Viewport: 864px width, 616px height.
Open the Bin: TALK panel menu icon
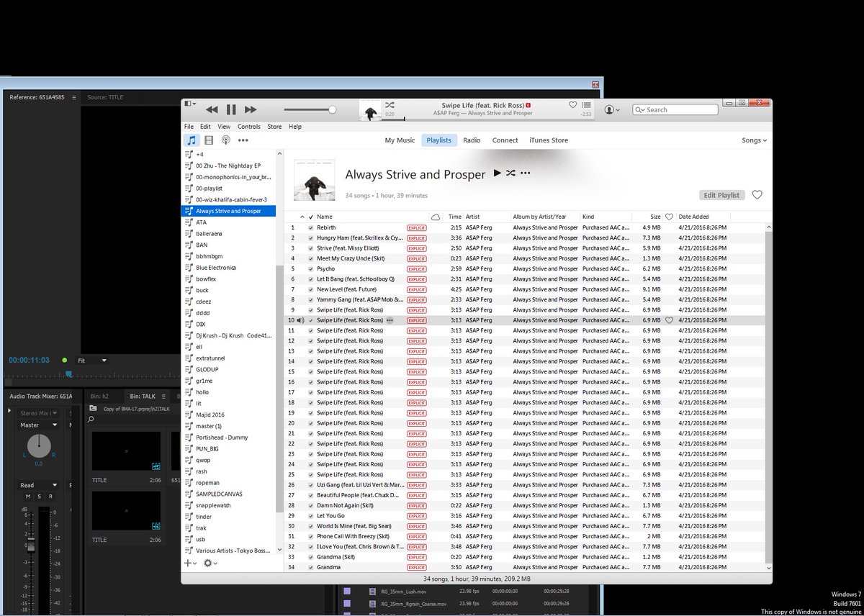[163, 396]
